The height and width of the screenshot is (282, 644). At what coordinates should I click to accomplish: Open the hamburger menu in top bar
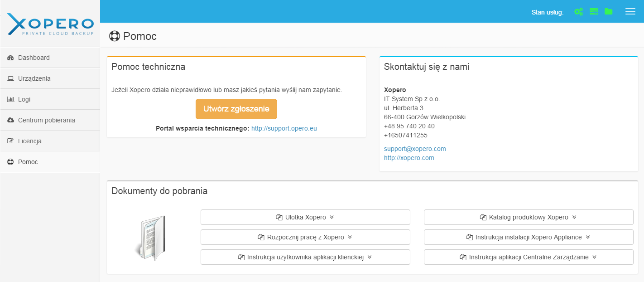[x=630, y=11]
